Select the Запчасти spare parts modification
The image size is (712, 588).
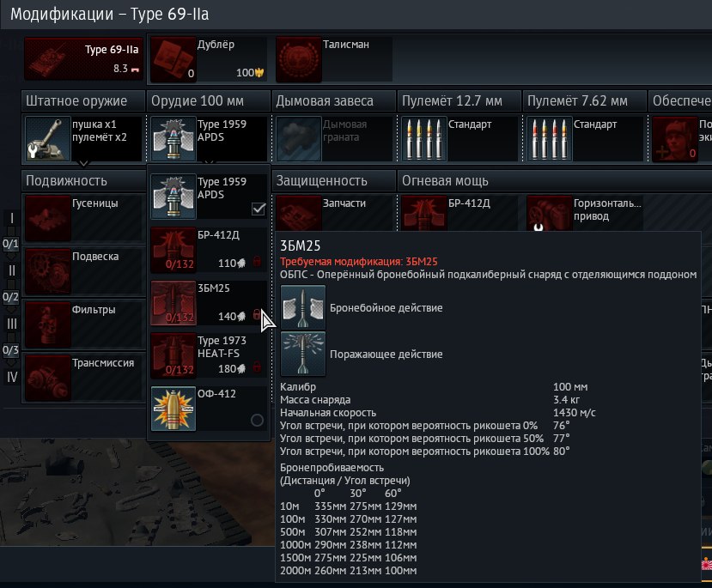[334, 213]
